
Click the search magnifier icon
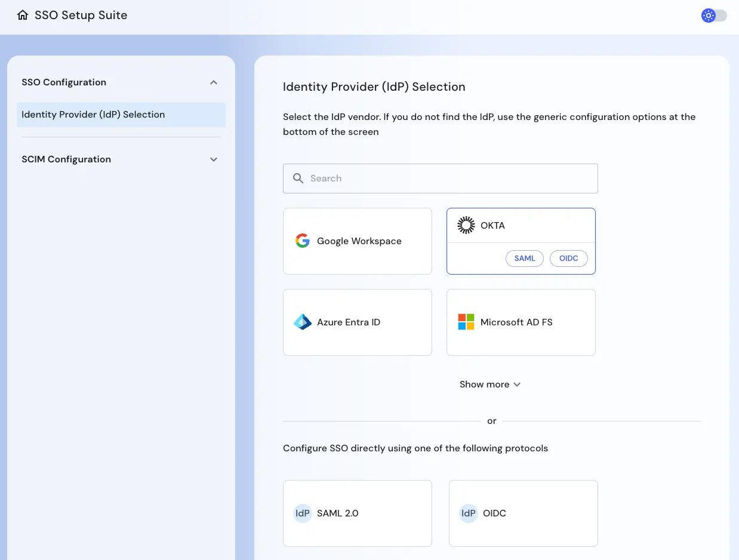point(298,178)
